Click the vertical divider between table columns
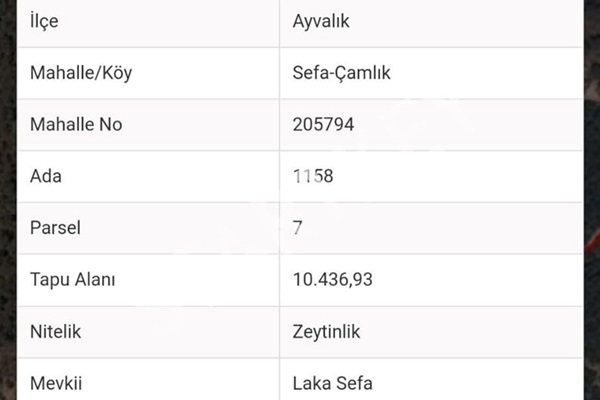This screenshot has width=600, height=400. click(280, 200)
